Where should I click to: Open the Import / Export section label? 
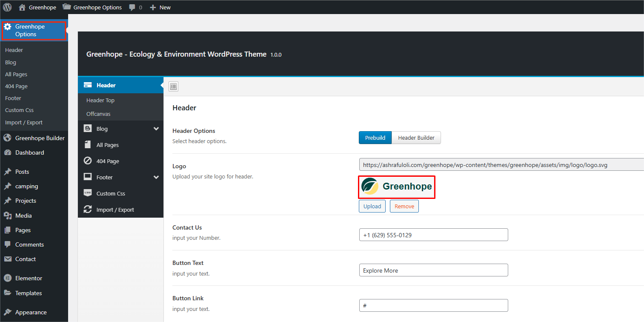coord(115,210)
